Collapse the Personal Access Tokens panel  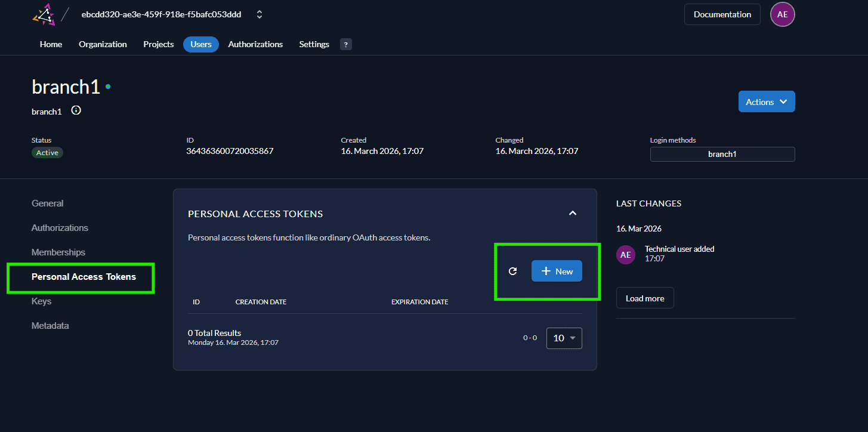point(572,213)
